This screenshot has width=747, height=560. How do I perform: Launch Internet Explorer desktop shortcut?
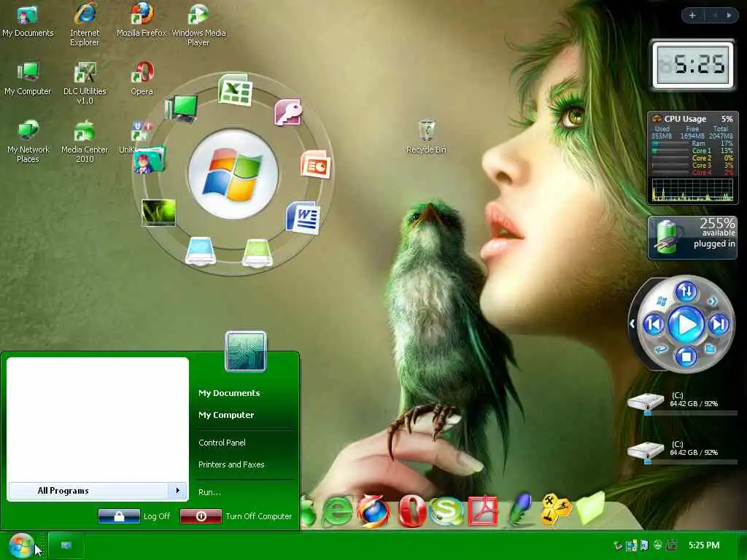85,24
